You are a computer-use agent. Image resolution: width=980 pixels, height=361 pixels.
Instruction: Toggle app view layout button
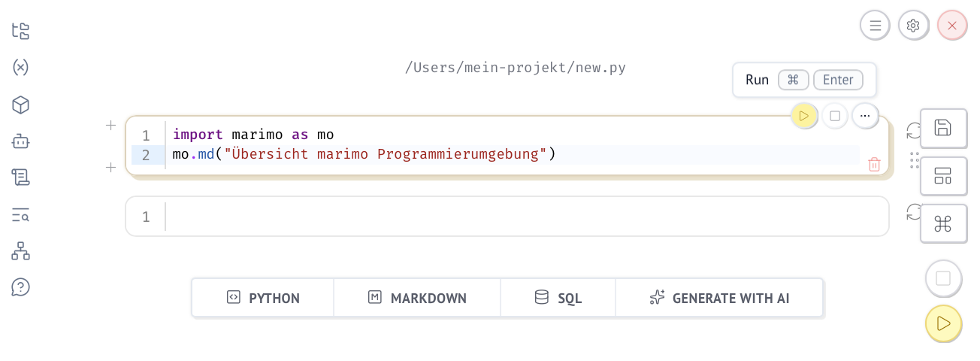pos(942,176)
